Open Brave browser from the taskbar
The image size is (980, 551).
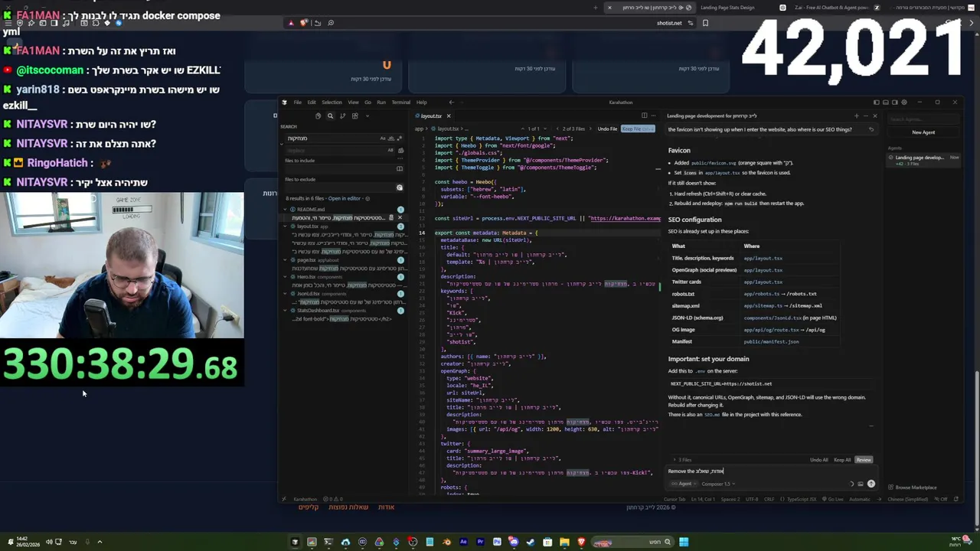point(581,542)
